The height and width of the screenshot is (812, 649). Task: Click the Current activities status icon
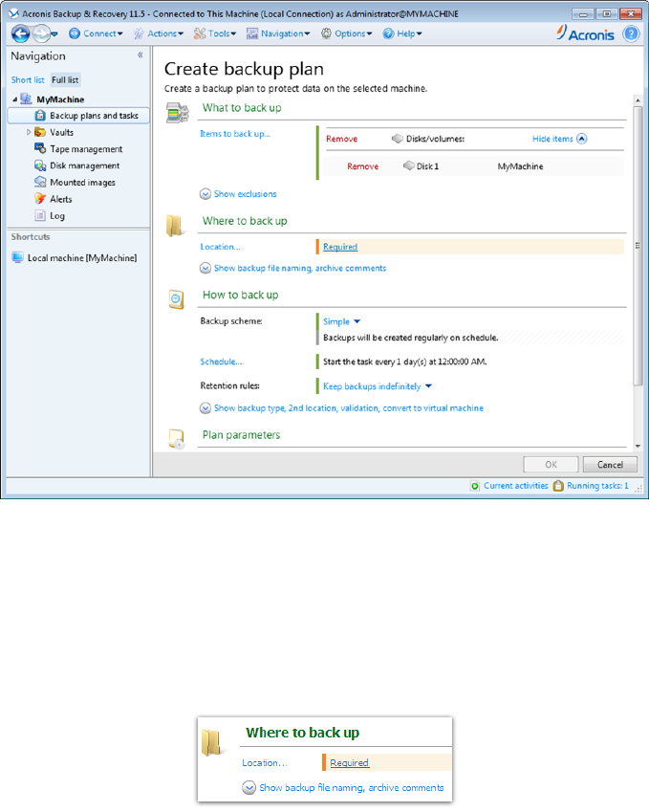475,486
